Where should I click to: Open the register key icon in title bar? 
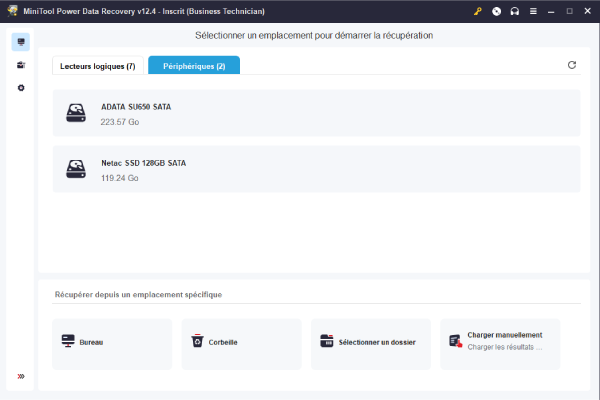pyautogui.click(x=478, y=11)
